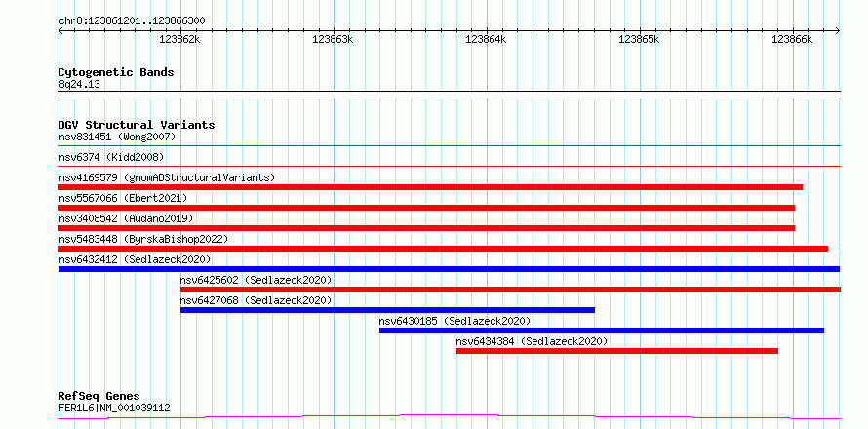This screenshot has width=868, height=429.
Task: Open the RefSeq Genes track heading
Action: pos(99,397)
